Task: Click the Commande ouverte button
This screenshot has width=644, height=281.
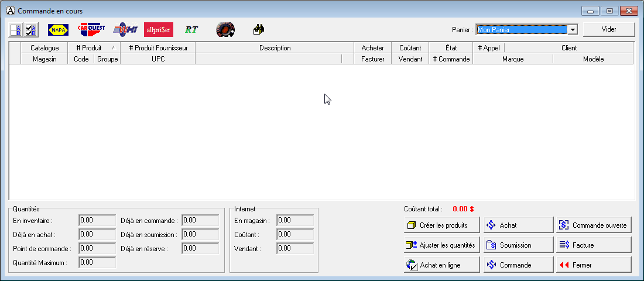Action: click(x=594, y=225)
